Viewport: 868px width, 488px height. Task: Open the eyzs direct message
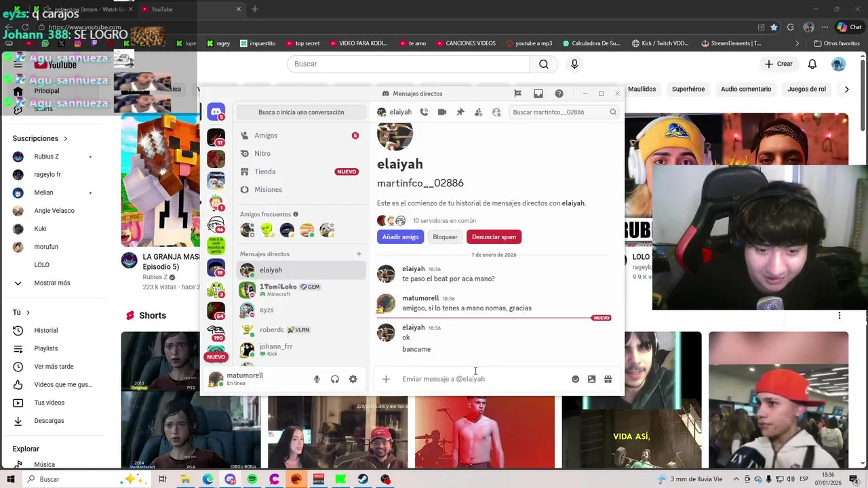pos(301,310)
